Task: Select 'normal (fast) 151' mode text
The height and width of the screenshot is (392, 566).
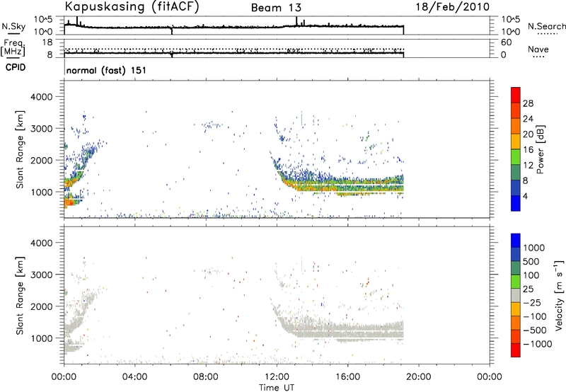Action: click(107, 70)
